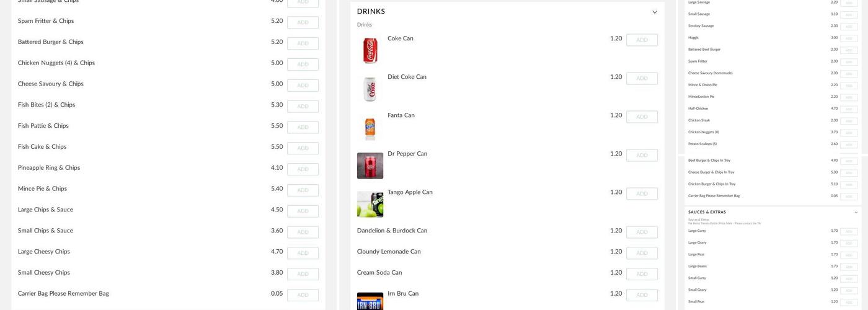Add Cream Soda Can to basket
Image resolution: width=868 pixels, height=310 pixels.
pos(642,274)
